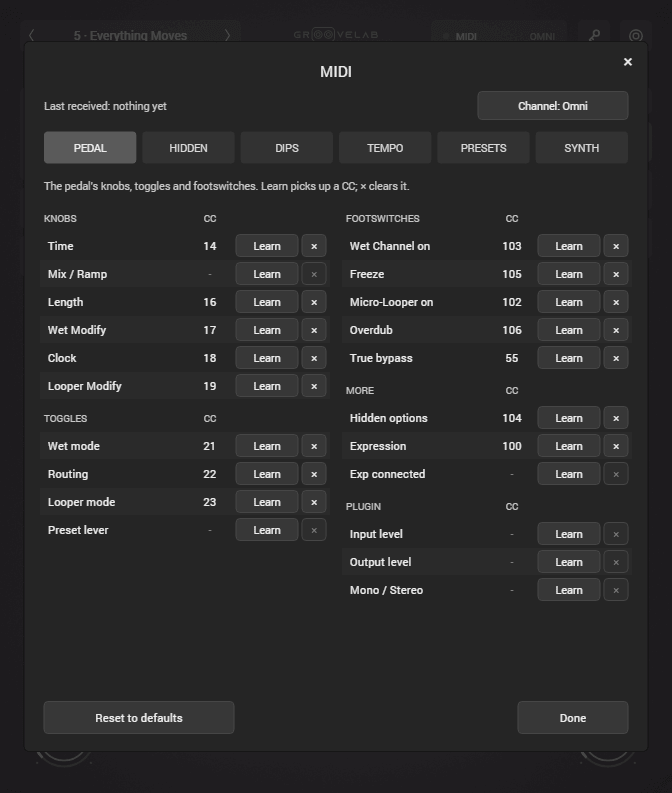Close the MIDI dialog with the X
The image size is (672, 793).
coord(628,62)
